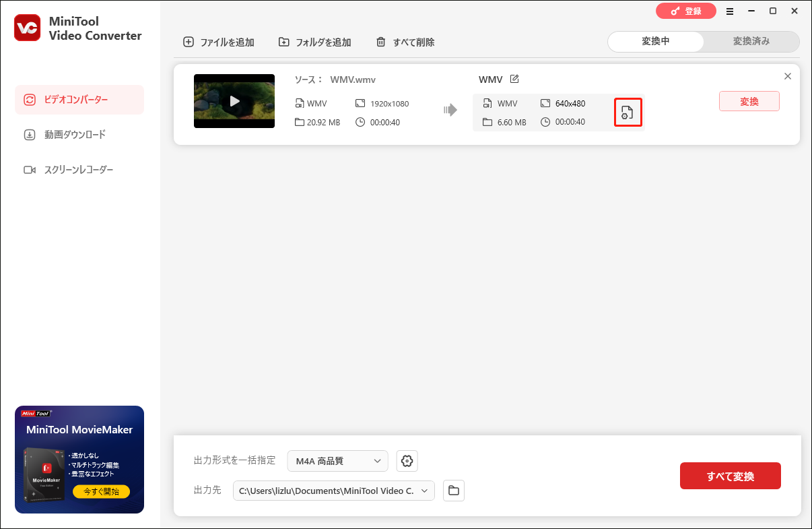Maximize the Video Converter window
Image resolution: width=812 pixels, height=529 pixels.
pyautogui.click(x=773, y=11)
